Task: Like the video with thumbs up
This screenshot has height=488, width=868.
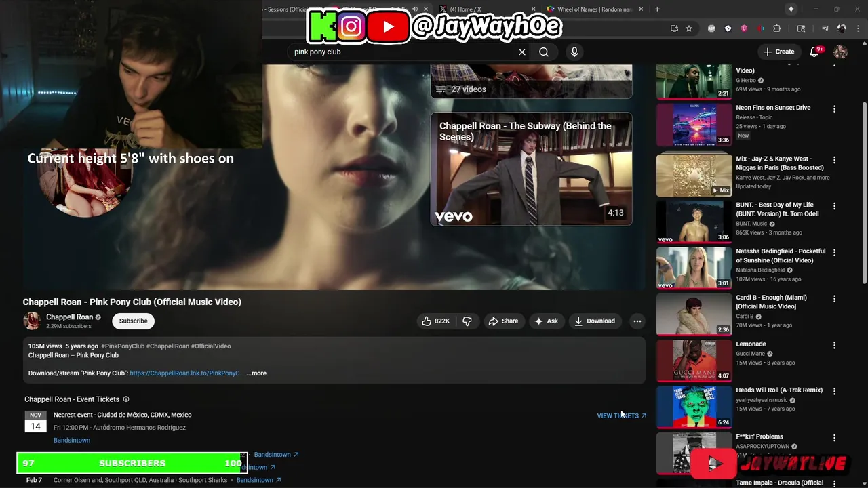Action: pos(436,321)
